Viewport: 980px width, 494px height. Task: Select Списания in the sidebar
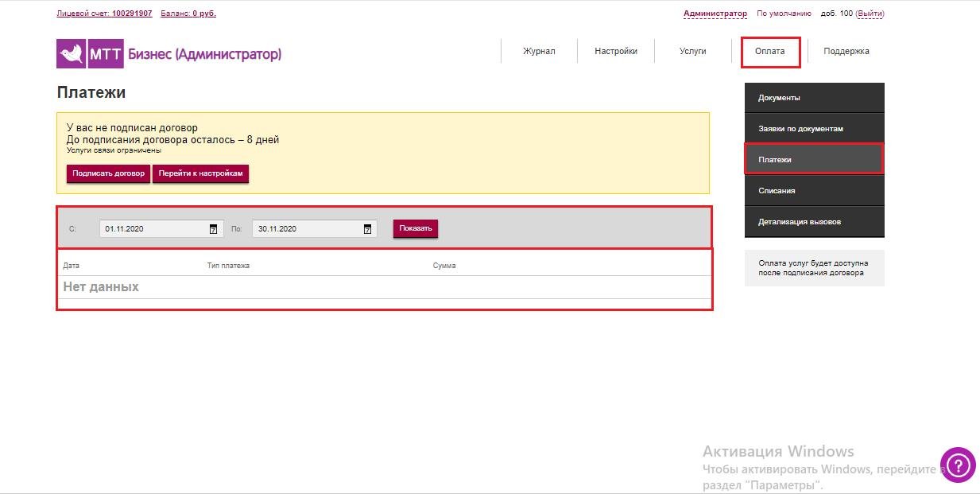pos(815,191)
